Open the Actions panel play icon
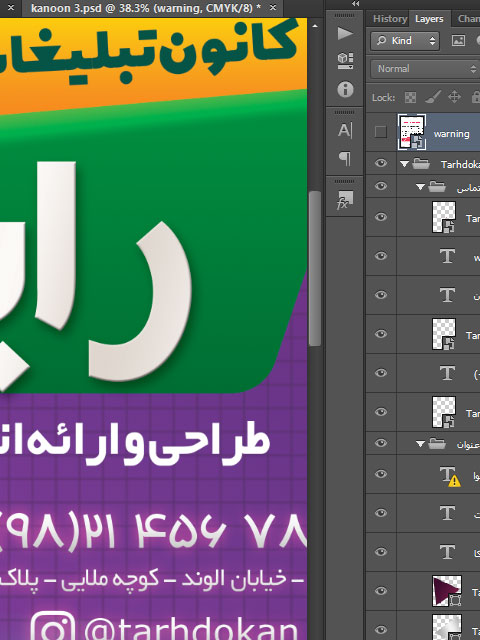This screenshot has height=640, width=480. click(x=345, y=33)
